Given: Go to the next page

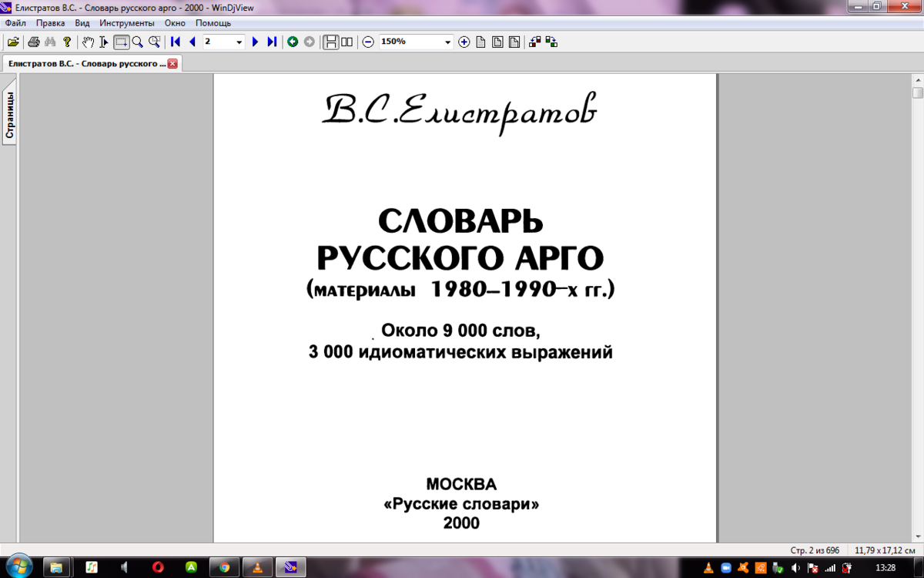Looking at the screenshot, I should pos(255,42).
